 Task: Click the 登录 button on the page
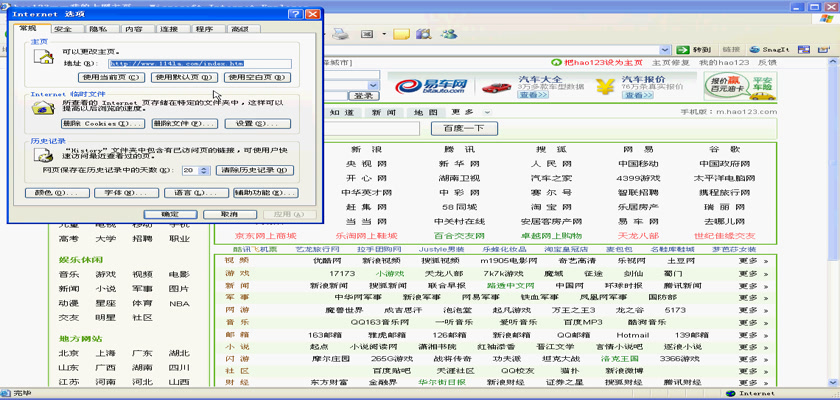click(364, 96)
